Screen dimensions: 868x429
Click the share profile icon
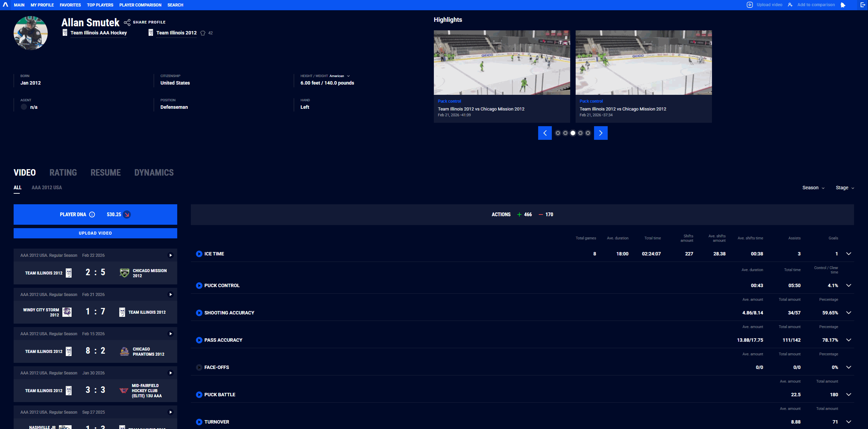[127, 22]
